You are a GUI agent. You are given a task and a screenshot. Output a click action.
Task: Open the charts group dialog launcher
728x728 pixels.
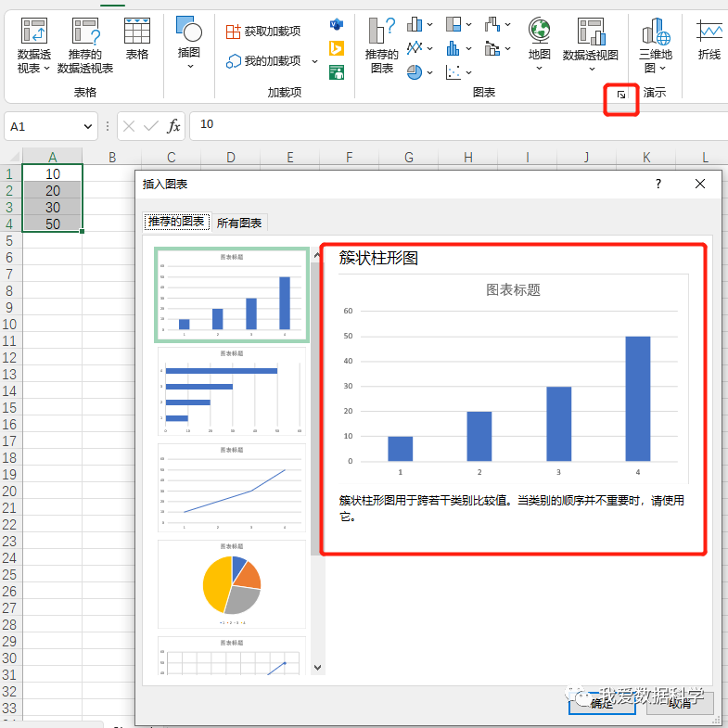(x=621, y=95)
